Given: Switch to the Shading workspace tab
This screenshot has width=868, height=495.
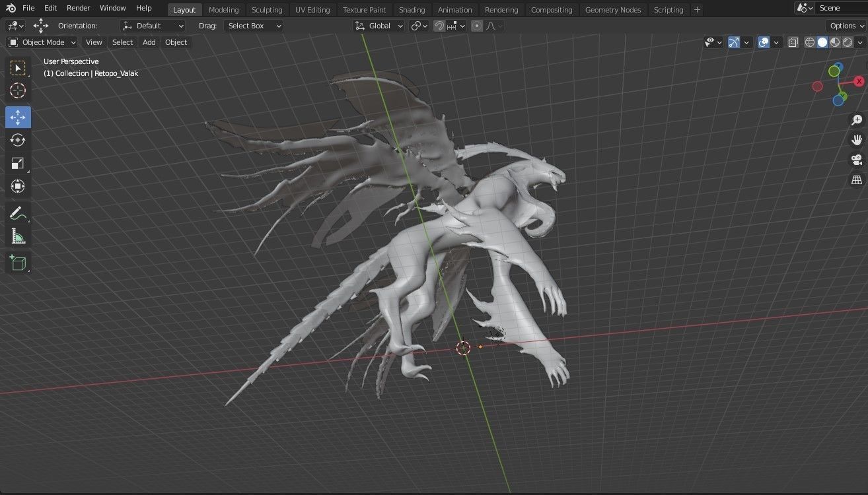Looking at the screenshot, I should pos(412,10).
